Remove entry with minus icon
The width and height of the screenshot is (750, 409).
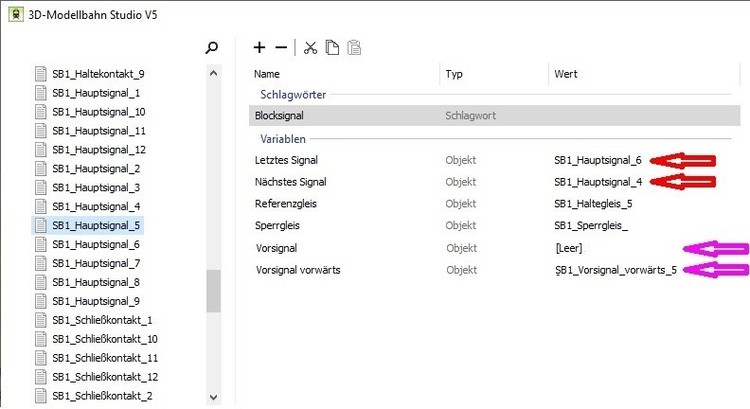point(281,47)
